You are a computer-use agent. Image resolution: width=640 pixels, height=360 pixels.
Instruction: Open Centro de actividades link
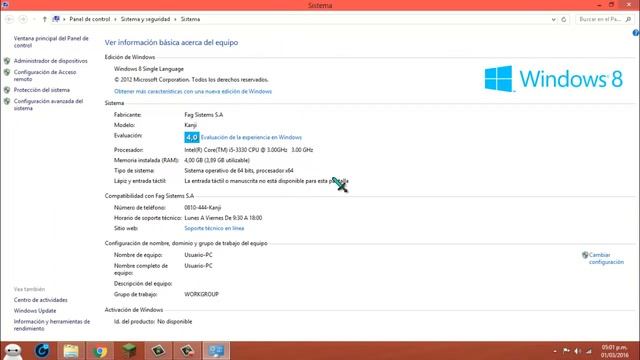40,300
